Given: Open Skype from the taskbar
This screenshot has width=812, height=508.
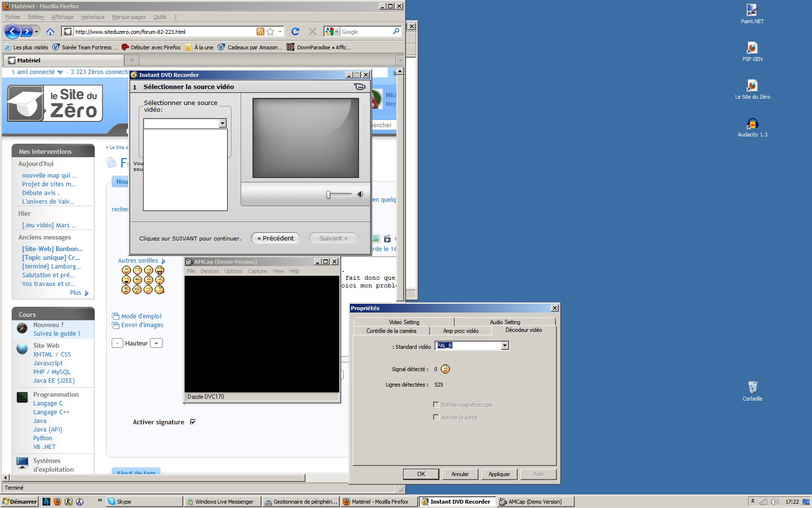Looking at the screenshot, I should point(145,502).
